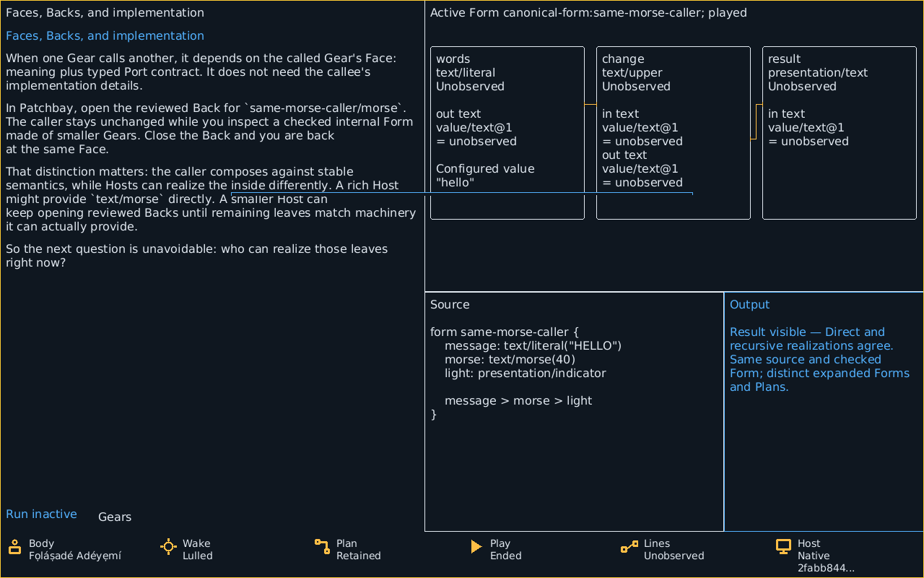Click the 'Run inactive' link

click(x=41, y=514)
